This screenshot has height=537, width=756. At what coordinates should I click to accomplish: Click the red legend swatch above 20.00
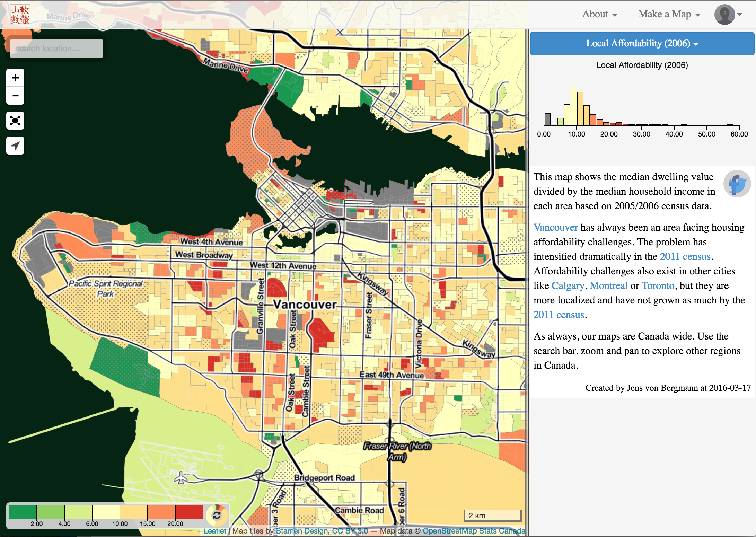[x=189, y=512]
